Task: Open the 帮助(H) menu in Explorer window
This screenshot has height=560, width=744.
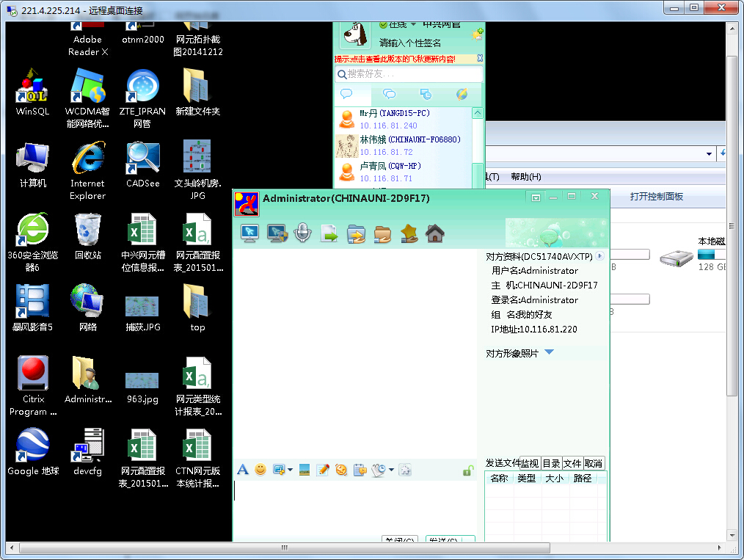Action: click(526, 177)
